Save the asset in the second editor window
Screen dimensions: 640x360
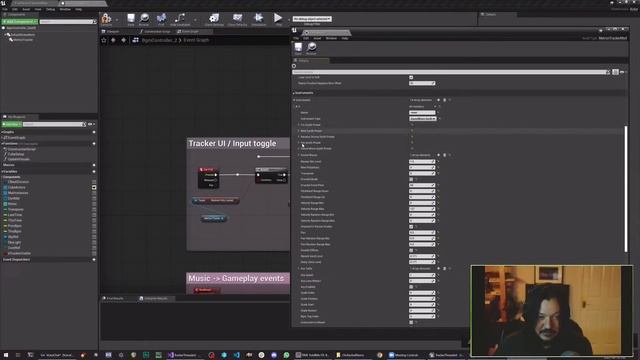pos(298,48)
